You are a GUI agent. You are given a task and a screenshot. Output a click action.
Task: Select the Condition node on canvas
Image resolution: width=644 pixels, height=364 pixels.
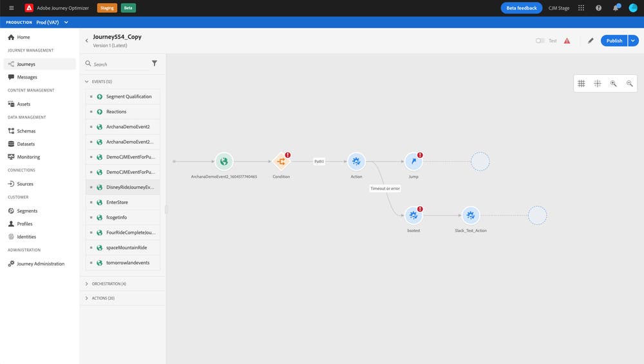(x=281, y=162)
